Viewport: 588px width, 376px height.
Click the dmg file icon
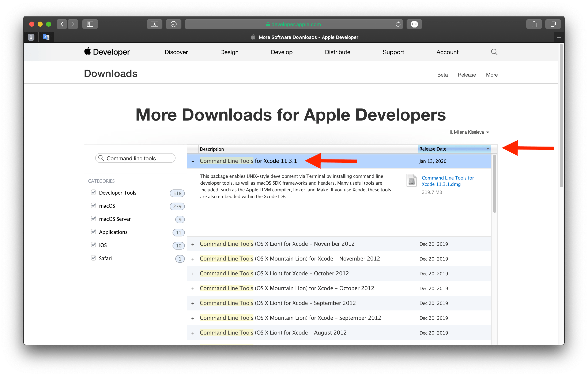coord(411,180)
